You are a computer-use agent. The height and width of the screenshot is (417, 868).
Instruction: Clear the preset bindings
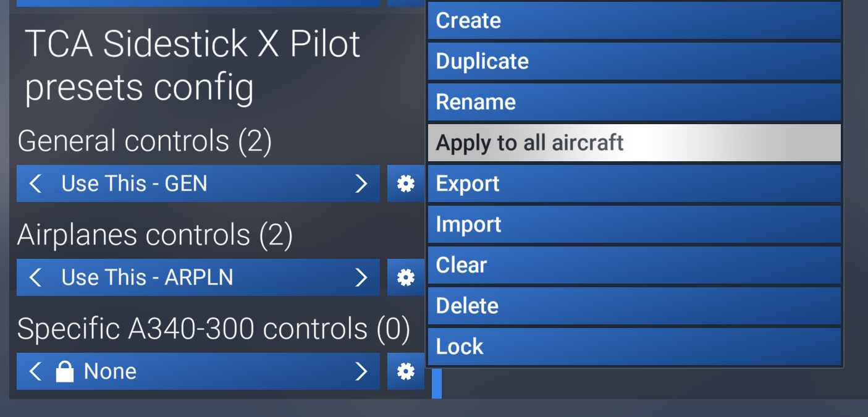[x=634, y=265]
